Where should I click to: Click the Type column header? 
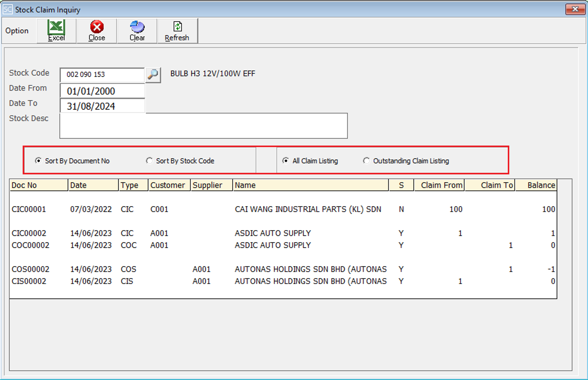(133, 185)
